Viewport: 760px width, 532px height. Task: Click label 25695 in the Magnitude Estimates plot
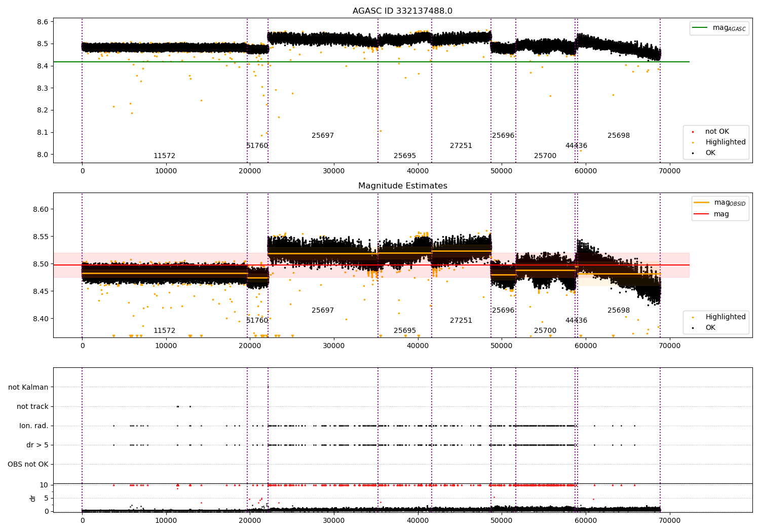[x=405, y=331]
